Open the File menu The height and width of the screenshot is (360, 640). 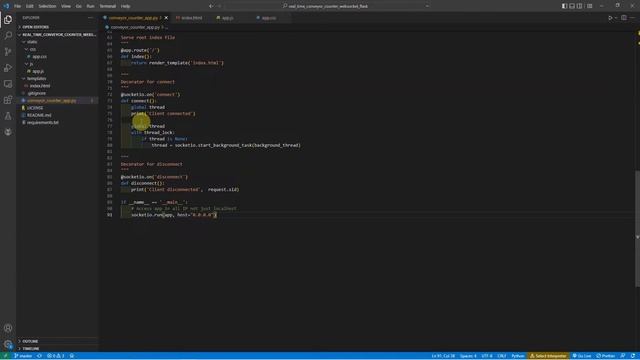pyautogui.click(x=18, y=6)
